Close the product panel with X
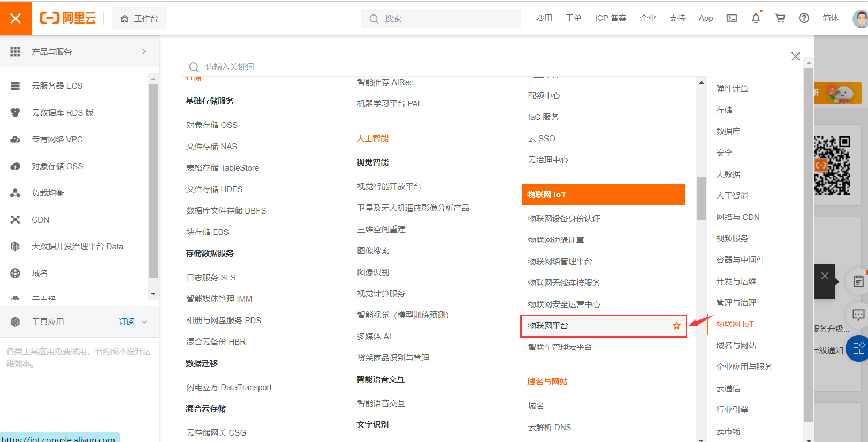Screen dimensions: 868x442 tap(796, 57)
